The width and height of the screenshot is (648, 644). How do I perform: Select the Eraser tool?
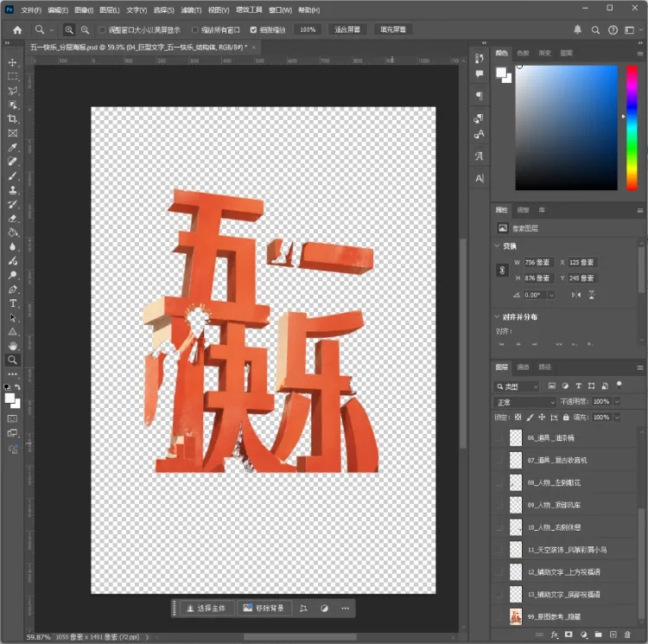pos(12,219)
